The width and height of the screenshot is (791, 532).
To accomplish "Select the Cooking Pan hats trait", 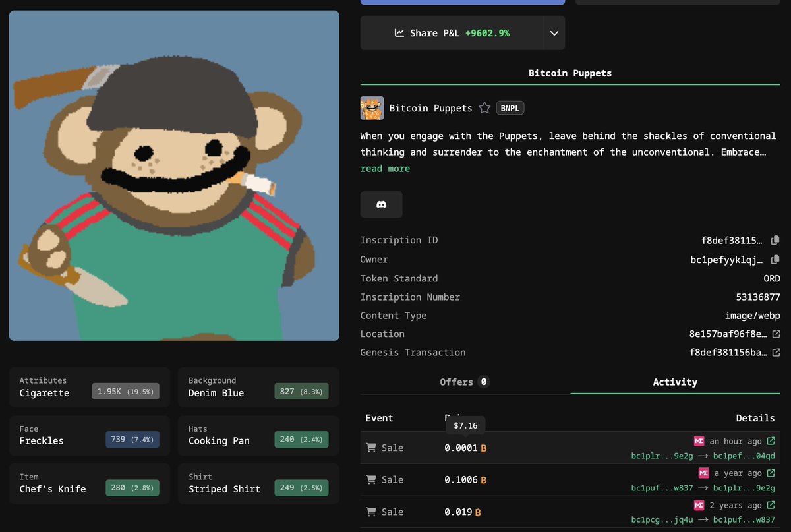I will [258, 435].
